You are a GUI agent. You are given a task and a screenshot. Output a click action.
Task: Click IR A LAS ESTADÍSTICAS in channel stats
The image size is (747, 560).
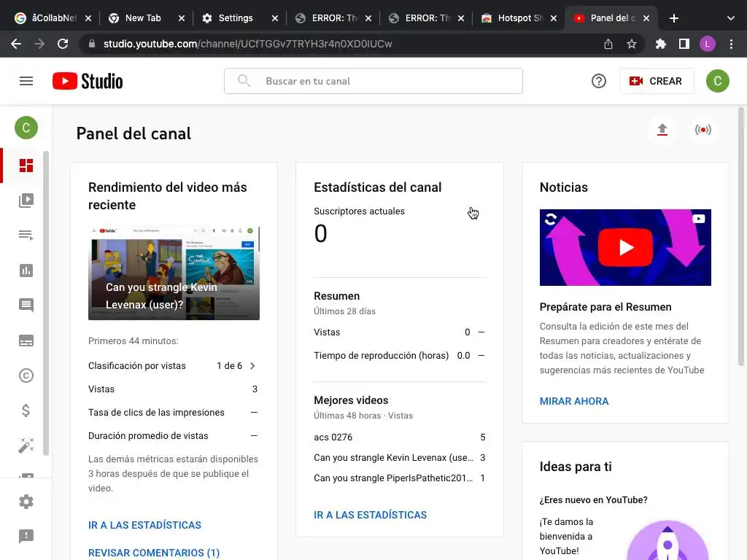370,516
